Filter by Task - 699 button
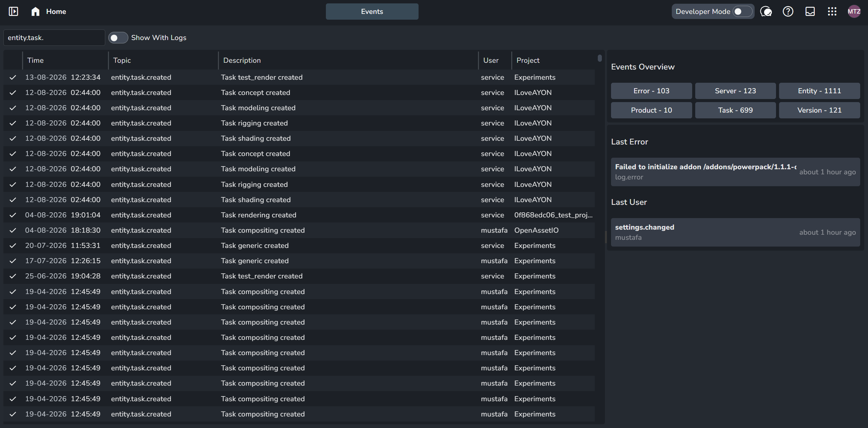The width and height of the screenshot is (868, 428). tap(735, 110)
